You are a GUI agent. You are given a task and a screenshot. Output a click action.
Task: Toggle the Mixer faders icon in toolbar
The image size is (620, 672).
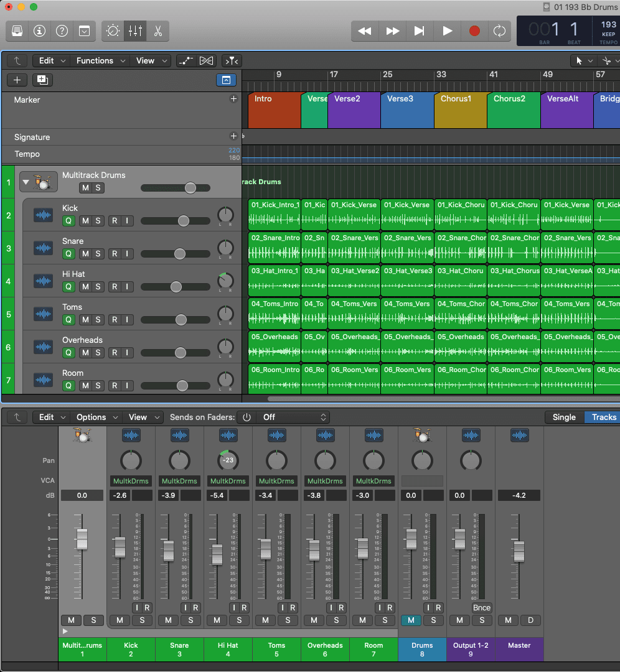click(135, 30)
